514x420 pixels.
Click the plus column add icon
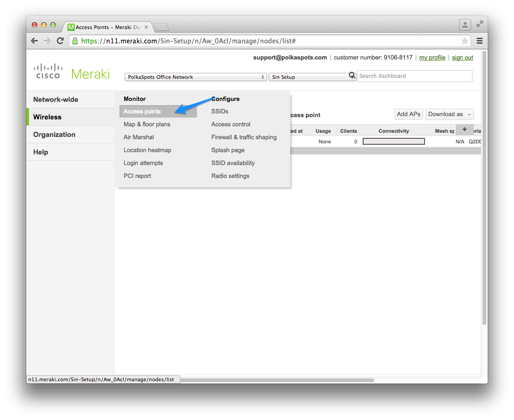point(465,130)
